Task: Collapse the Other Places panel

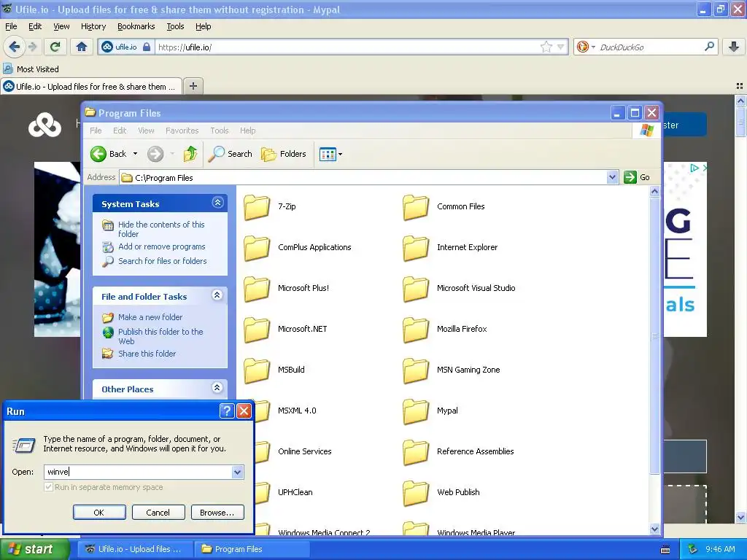Action: pos(217,388)
